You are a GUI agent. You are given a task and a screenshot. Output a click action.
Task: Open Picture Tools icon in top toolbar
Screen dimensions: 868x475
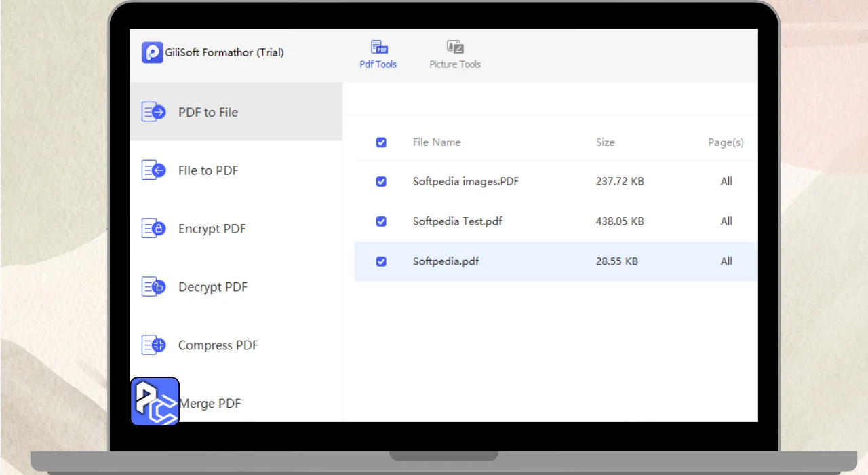(x=455, y=47)
